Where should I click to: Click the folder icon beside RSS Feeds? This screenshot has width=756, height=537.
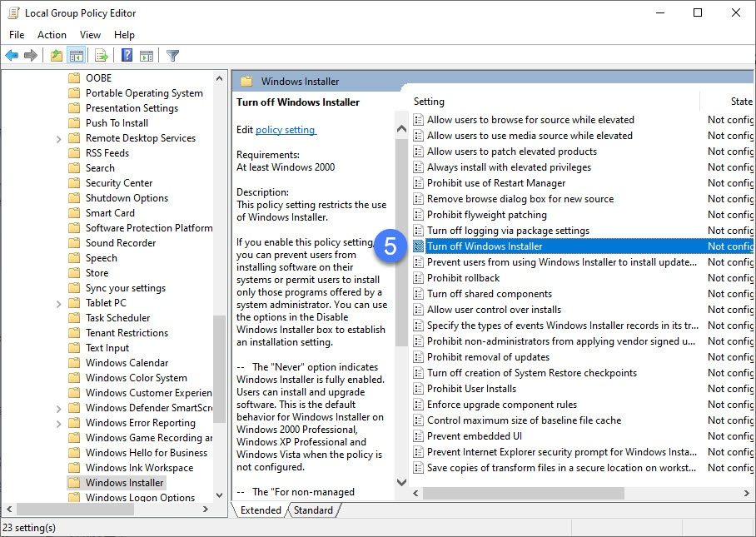tap(74, 153)
